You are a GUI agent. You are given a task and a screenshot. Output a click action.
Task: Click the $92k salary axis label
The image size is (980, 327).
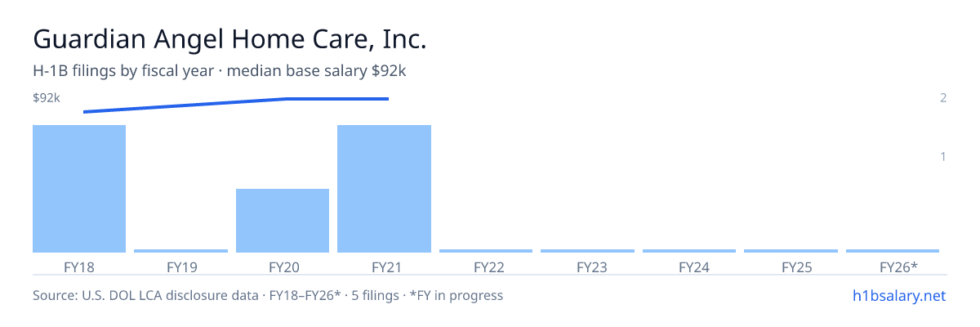coord(47,98)
